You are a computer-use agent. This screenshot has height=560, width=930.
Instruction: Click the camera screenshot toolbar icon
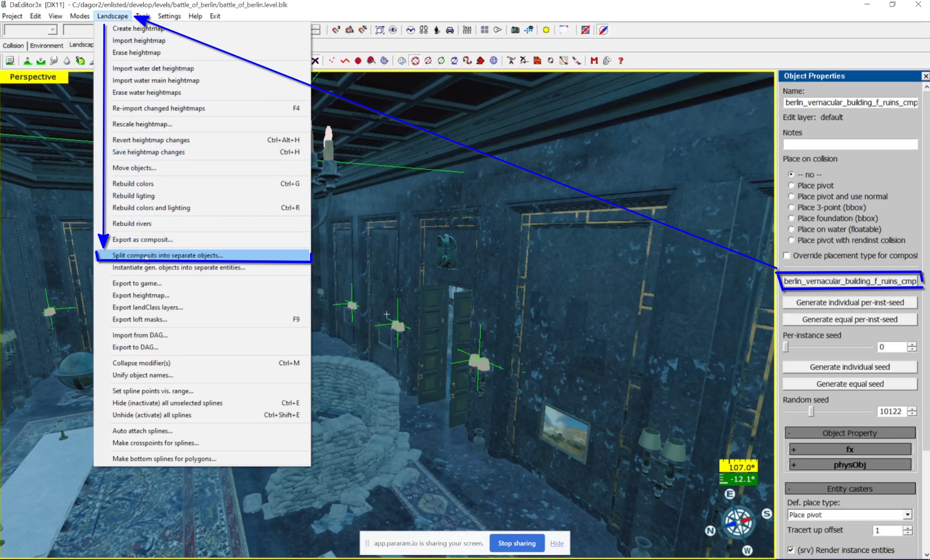[x=515, y=30]
